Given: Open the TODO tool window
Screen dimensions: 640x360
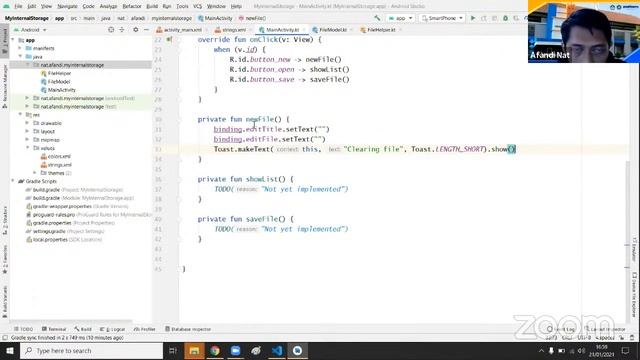Looking at the screenshot, I should click(24, 329).
